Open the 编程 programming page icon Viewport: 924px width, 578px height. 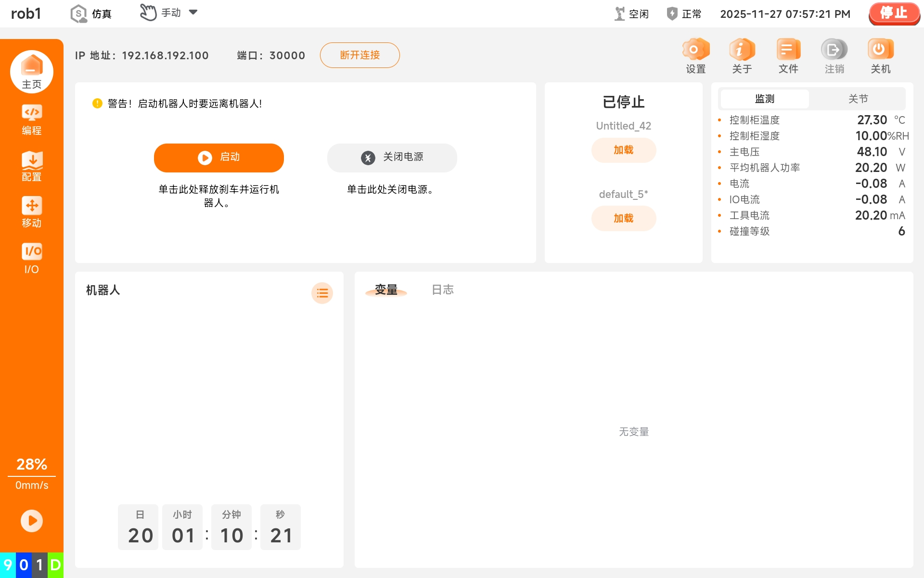(x=32, y=119)
